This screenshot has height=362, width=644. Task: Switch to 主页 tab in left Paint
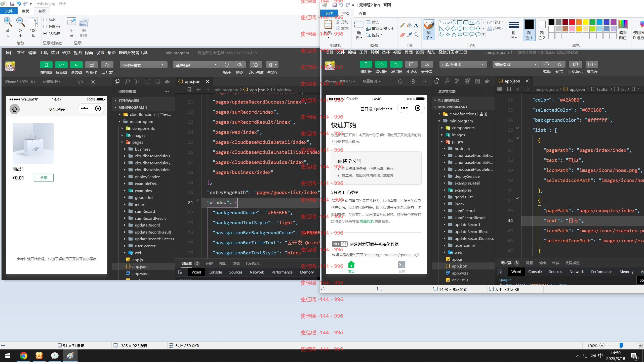(x=25, y=11)
